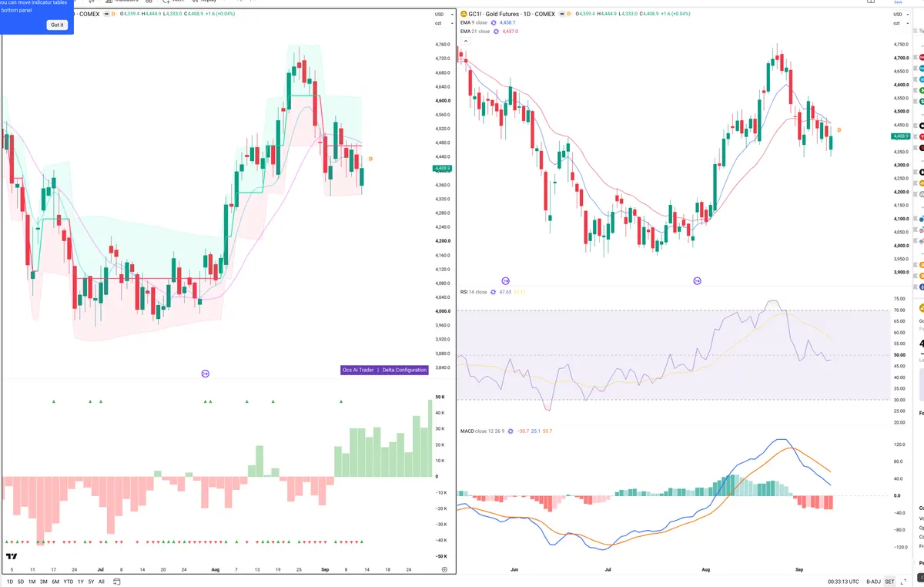Click event marker below June on right chart
This screenshot has width=924, height=587.
tap(506, 281)
